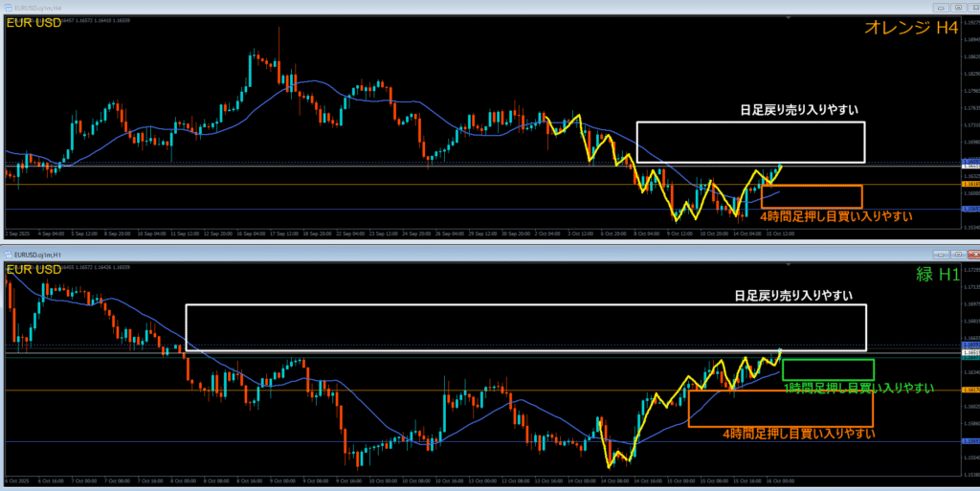The image size is (980, 491).
Task: Click the chart icon in the EURUSD H1 title bar
Action: [9, 255]
